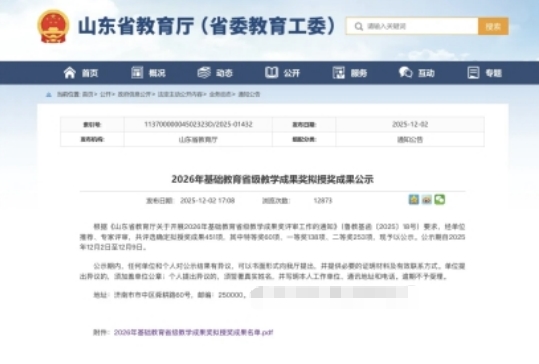Open the 公开 disclosure nav item
The height and width of the screenshot is (364, 539).
tap(283, 73)
